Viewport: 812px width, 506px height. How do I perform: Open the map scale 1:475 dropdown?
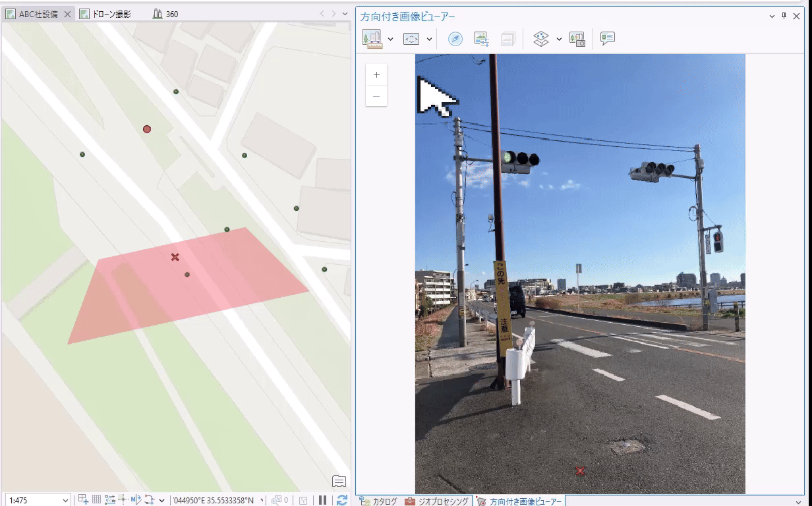tap(65, 501)
